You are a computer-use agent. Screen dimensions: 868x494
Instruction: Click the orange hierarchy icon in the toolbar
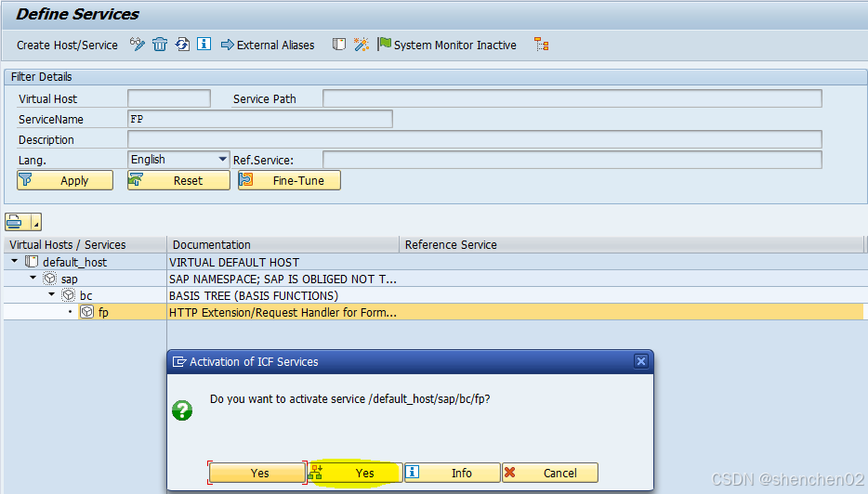pos(542,45)
